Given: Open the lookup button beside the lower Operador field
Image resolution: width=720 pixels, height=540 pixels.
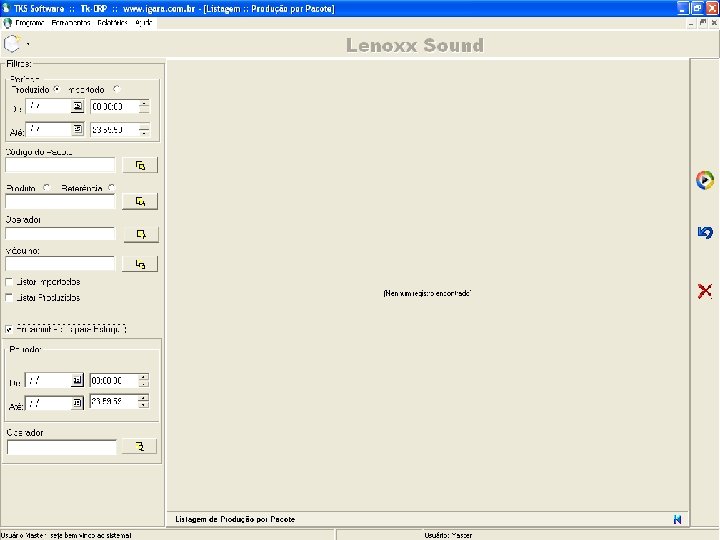Looking at the screenshot, I should (x=139, y=446).
